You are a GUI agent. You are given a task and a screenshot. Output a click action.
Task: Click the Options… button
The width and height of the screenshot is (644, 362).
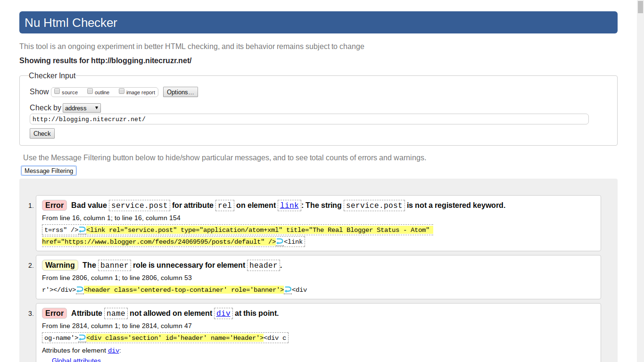click(180, 92)
